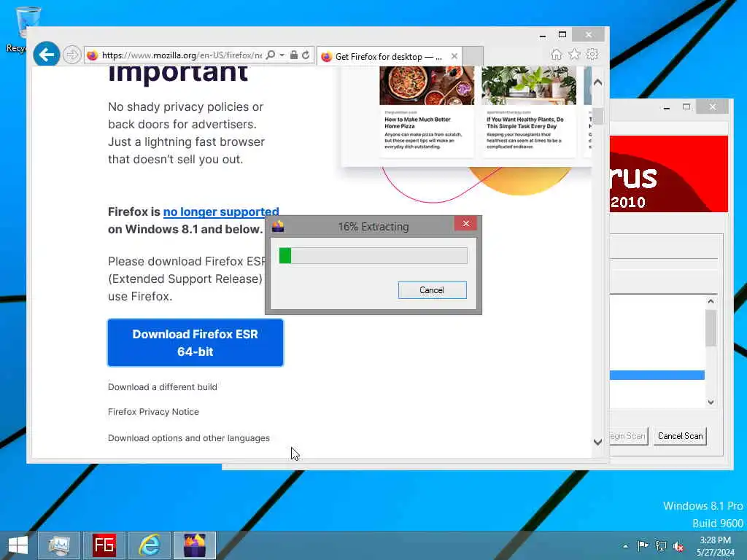Open a new blank tab
747x560 pixels.
click(x=473, y=55)
